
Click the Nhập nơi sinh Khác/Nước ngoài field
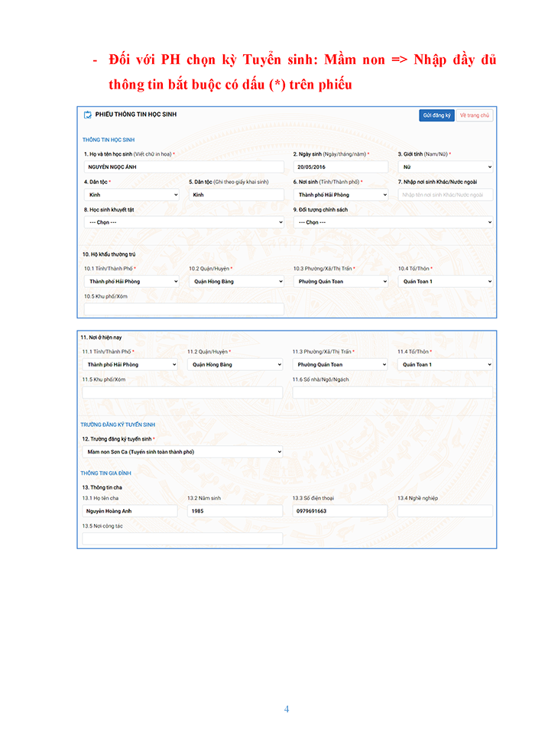(445, 195)
